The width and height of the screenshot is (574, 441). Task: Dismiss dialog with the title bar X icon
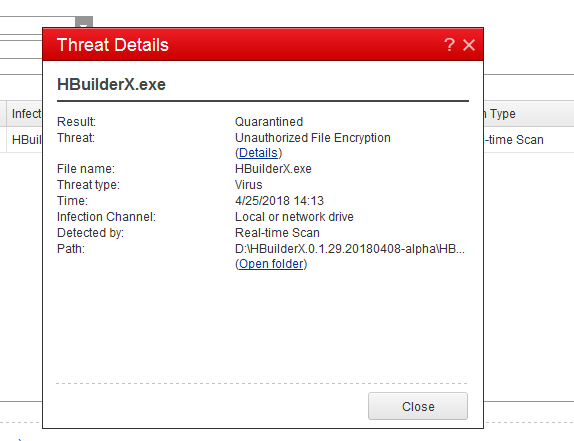pos(469,45)
